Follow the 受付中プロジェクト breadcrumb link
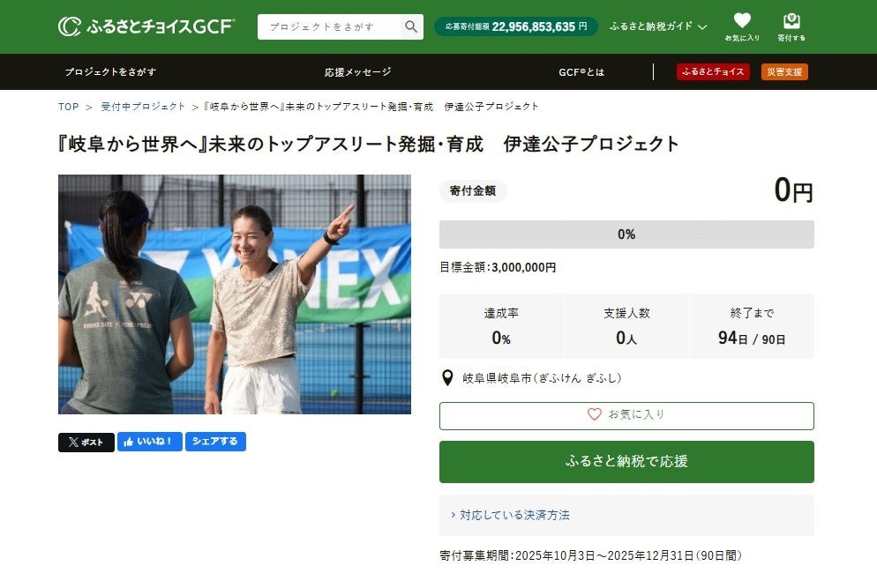This screenshot has width=877, height=588. [143, 106]
